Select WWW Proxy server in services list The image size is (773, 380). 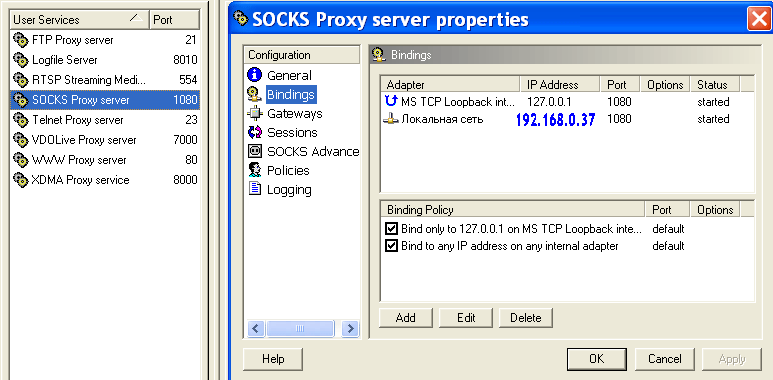[105, 160]
